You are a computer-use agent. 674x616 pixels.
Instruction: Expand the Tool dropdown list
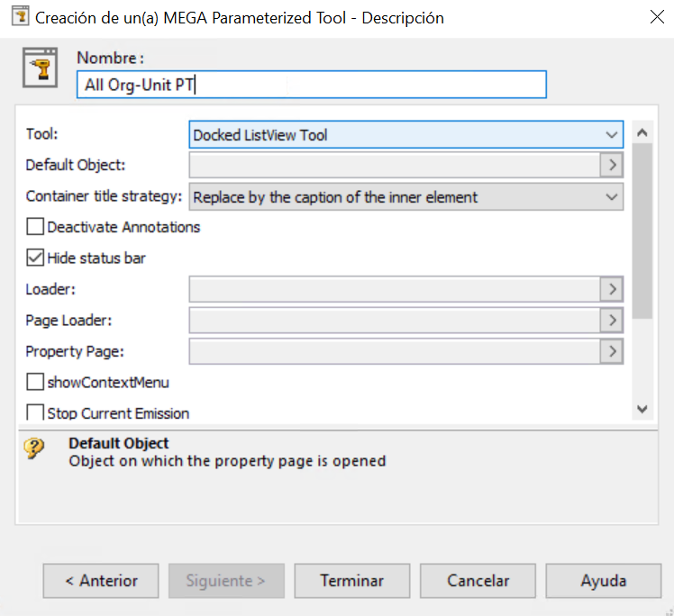[406, 135]
